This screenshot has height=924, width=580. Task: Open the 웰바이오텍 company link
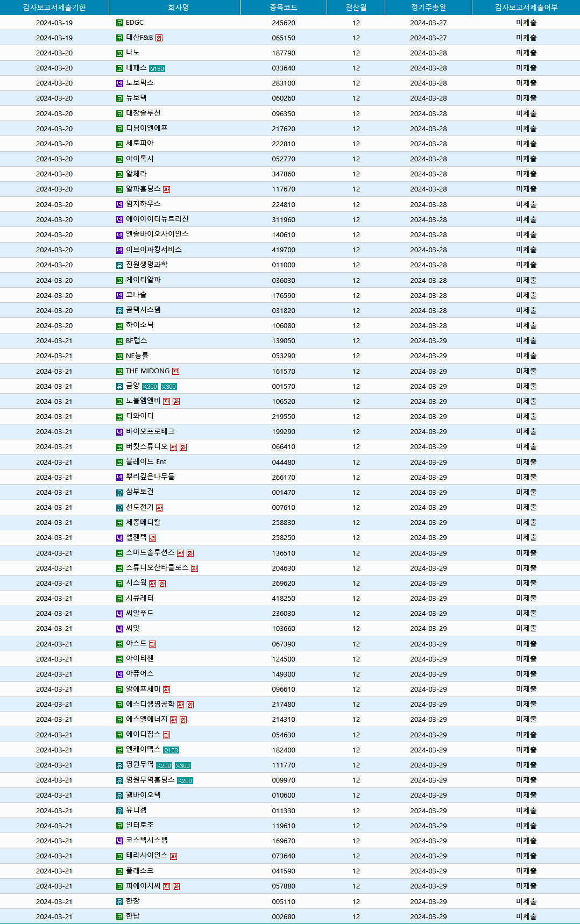(x=143, y=794)
